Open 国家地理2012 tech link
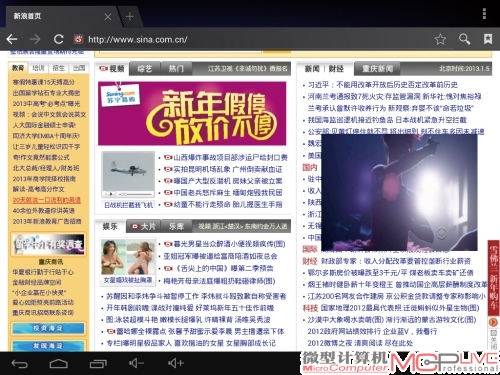The image size is (500, 375). [400, 308]
